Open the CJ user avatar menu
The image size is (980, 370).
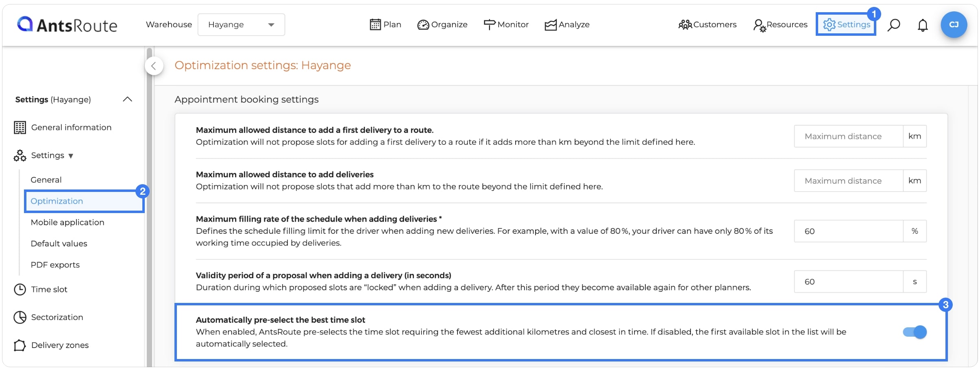click(x=954, y=25)
